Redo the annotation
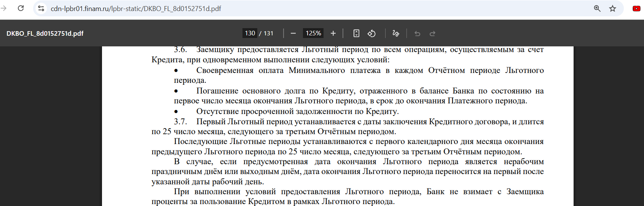The image size is (644, 206). pyautogui.click(x=432, y=33)
